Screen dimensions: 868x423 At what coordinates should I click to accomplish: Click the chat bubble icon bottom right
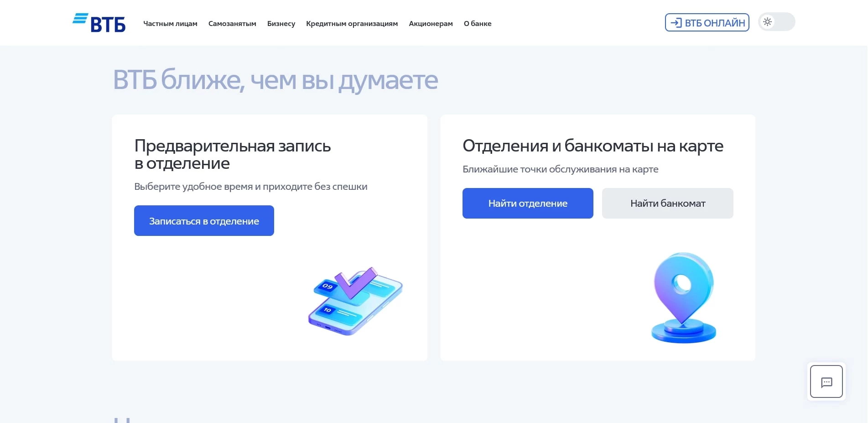point(827,382)
